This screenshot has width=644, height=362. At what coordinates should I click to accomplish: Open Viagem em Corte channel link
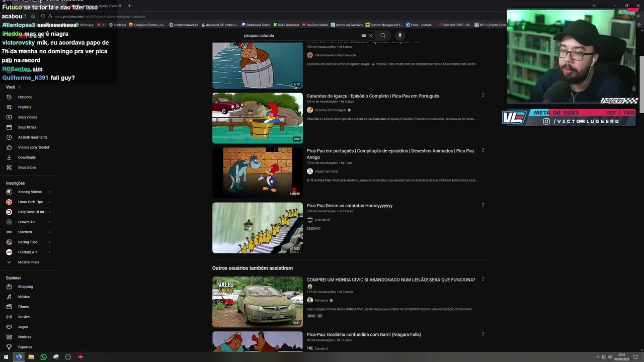(326, 171)
